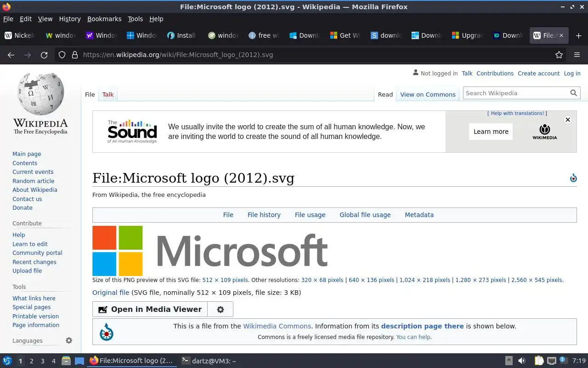Click the description page there link
Screen dimensions: 588x368
422,326
